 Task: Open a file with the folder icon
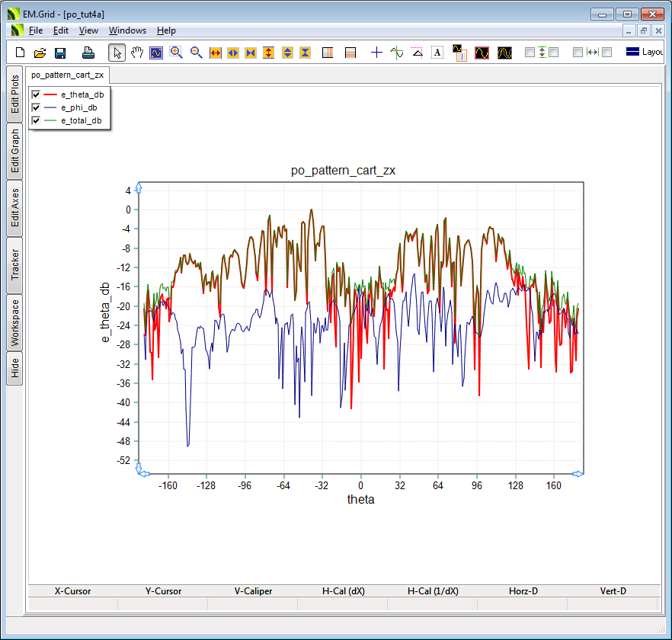point(40,53)
